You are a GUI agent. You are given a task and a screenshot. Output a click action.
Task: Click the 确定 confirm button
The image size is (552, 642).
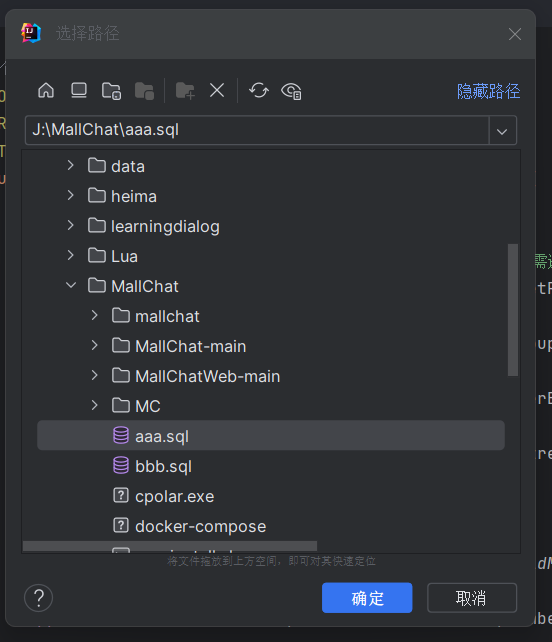point(367,598)
